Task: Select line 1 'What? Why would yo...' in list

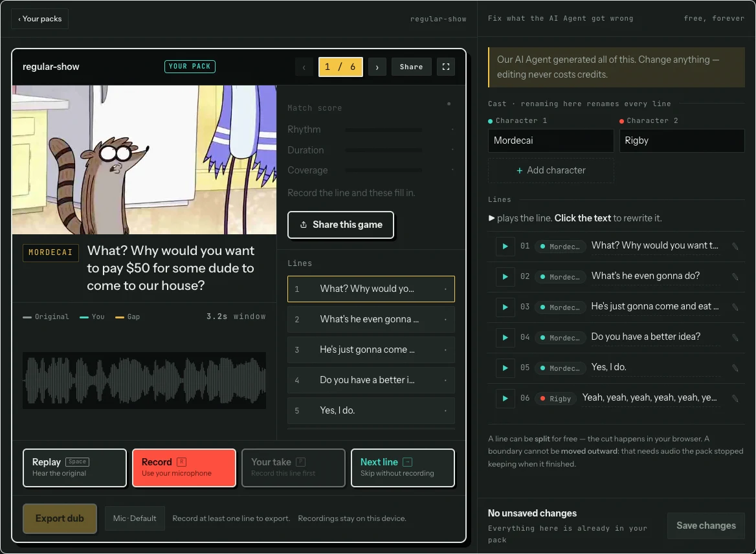Action: point(371,289)
